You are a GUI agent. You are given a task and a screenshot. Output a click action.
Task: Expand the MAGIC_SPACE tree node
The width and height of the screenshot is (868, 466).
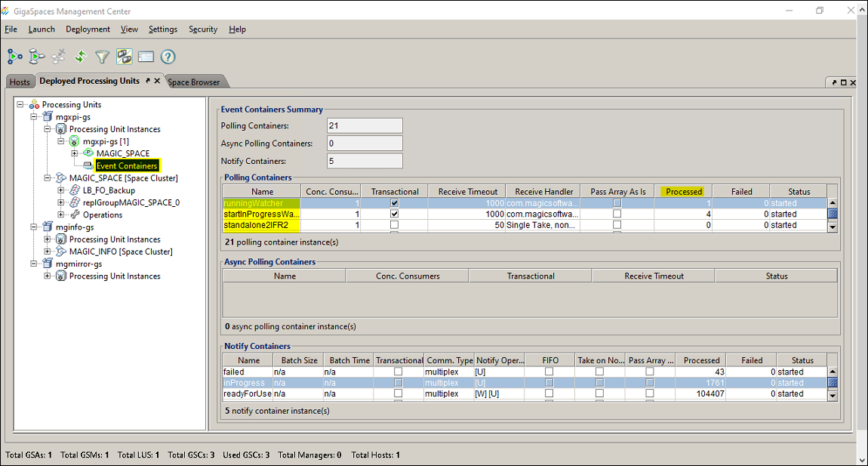click(75, 153)
